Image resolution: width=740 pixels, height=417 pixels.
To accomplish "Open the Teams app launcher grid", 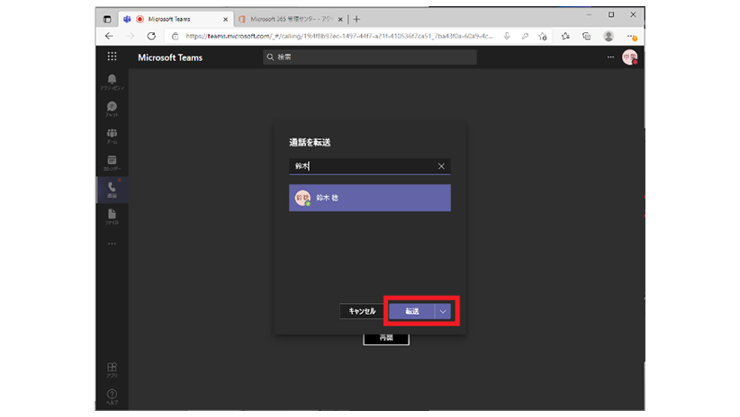I will tap(112, 57).
